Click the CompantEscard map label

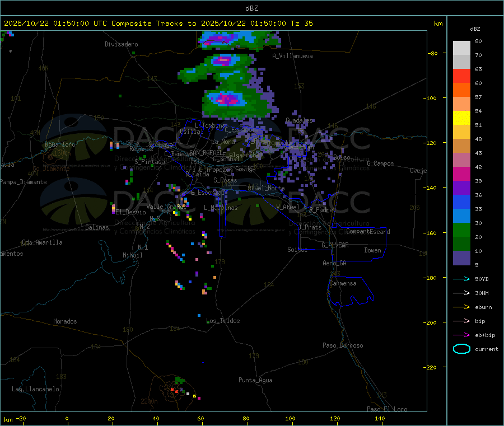(x=368, y=232)
